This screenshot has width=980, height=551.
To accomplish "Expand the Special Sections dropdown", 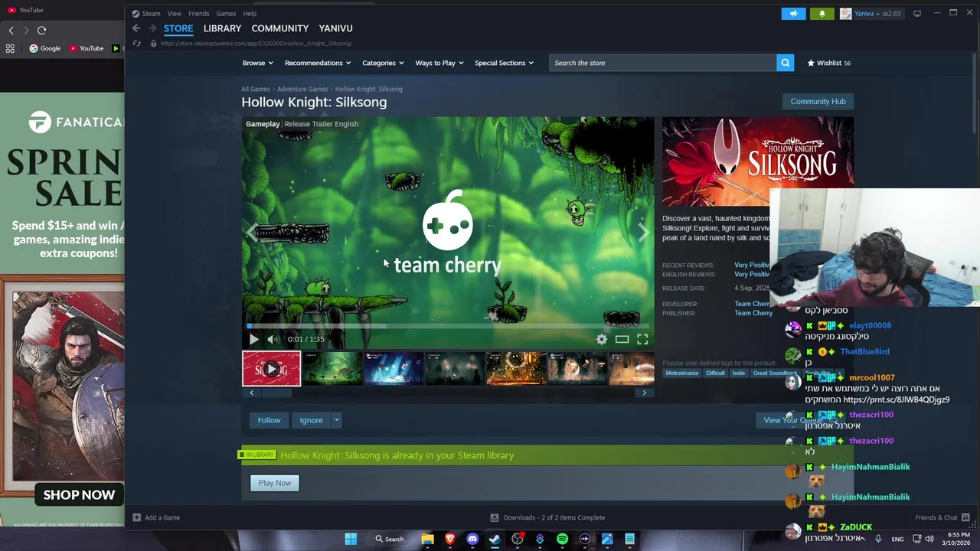I will (x=504, y=63).
